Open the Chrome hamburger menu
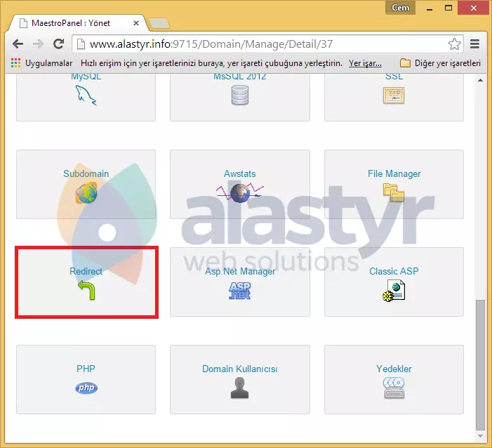Screen dimensions: 492x448 click(x=474, y=44)
